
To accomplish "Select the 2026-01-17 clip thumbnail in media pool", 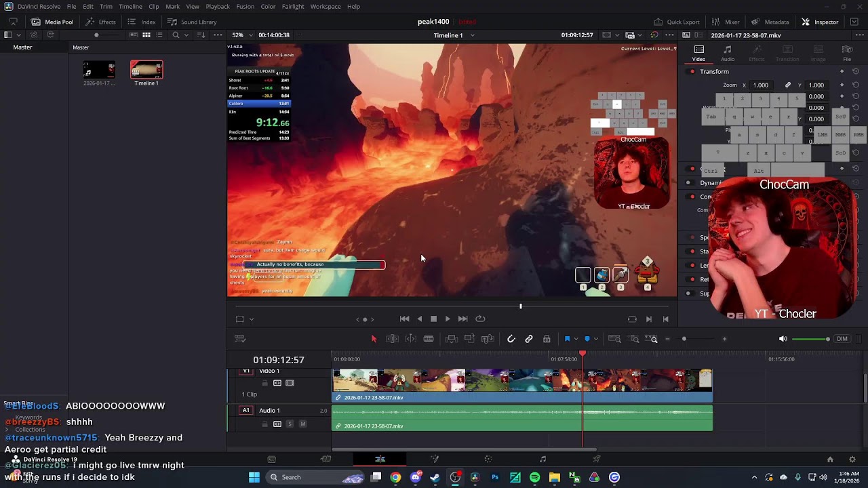I will pos(99,70).
